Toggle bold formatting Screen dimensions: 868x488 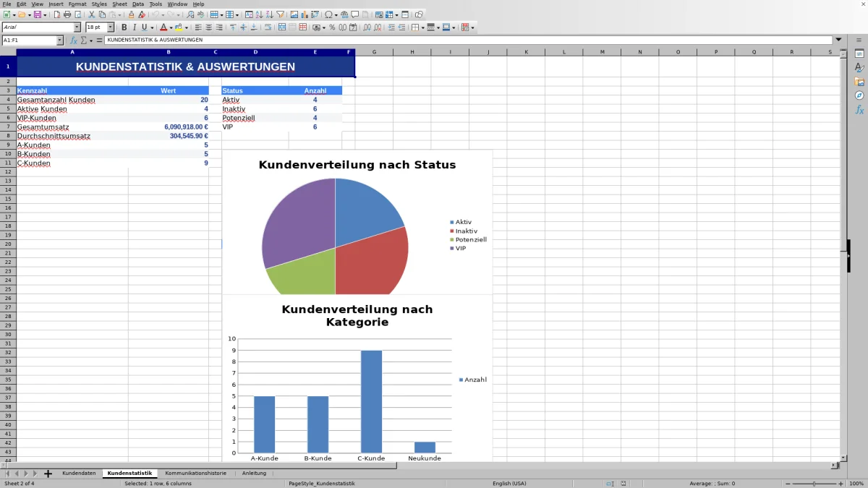[x=124, y=27]
